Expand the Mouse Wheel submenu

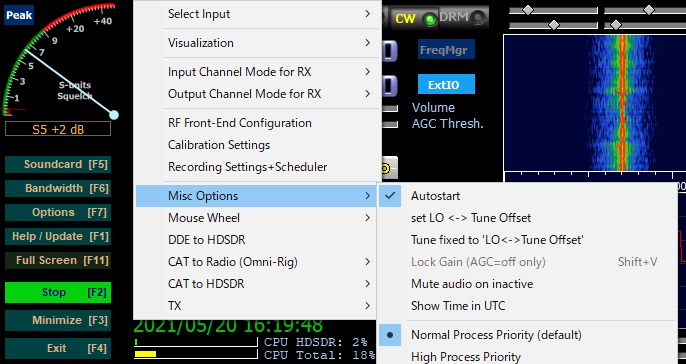click(x=256, y=217)
